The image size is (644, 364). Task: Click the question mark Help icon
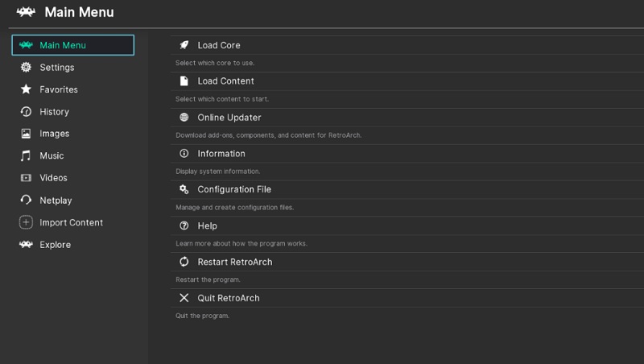[184, 226]
